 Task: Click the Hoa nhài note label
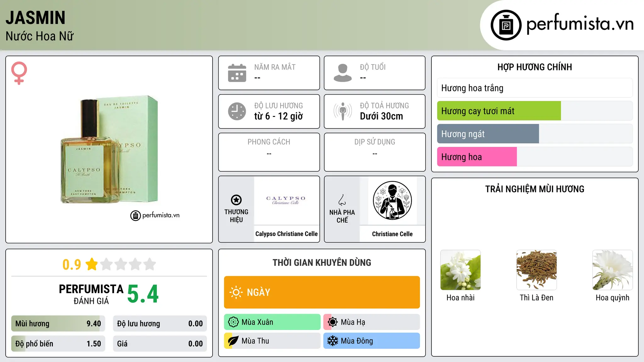(x=460, y=298)
